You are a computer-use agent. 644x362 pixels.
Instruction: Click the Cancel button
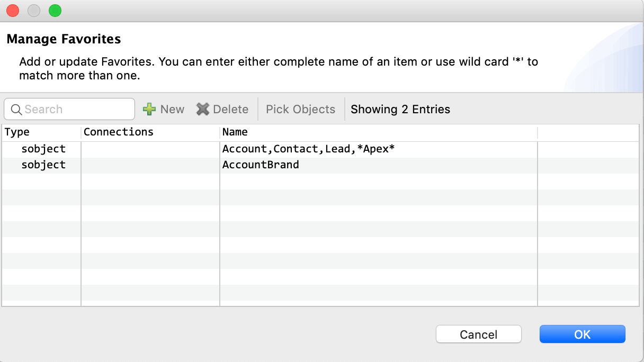479,334
